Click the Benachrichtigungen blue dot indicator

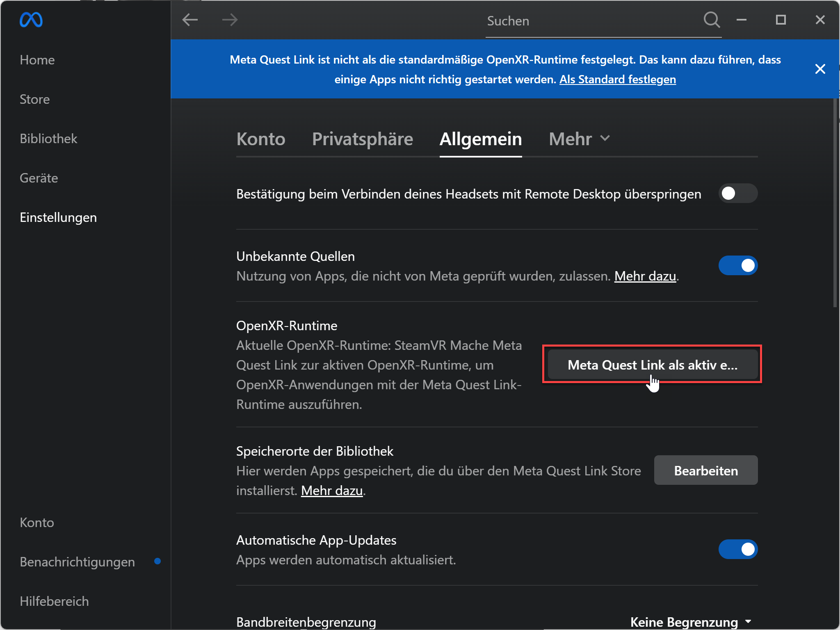tap(157, 561)
